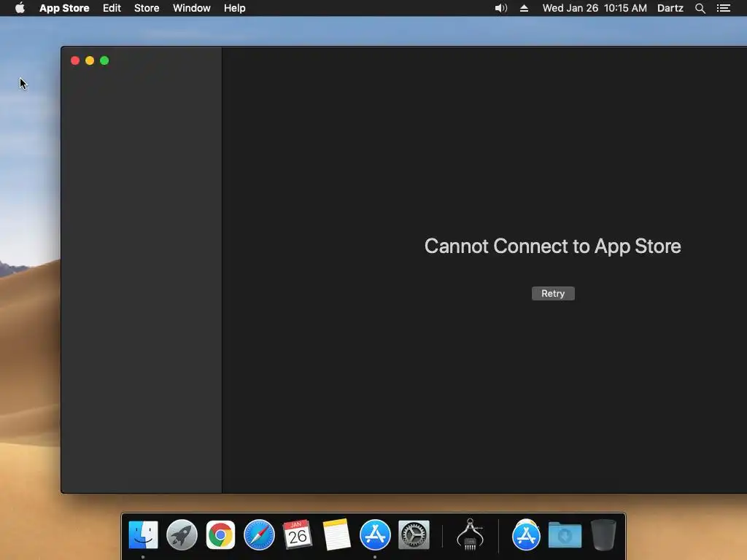Open the Help menu
This screenshot has width=747, height=560.
tap(234, 8)
